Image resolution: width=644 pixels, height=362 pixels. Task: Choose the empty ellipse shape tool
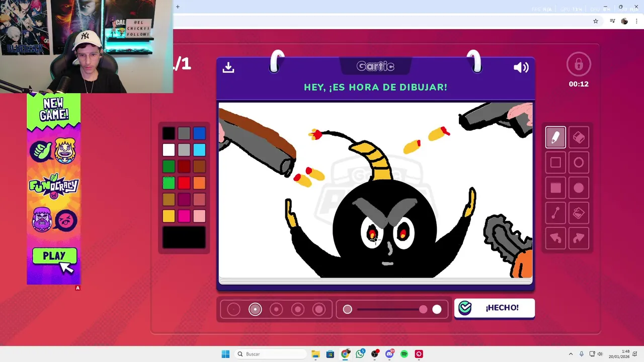click(579, 162)
